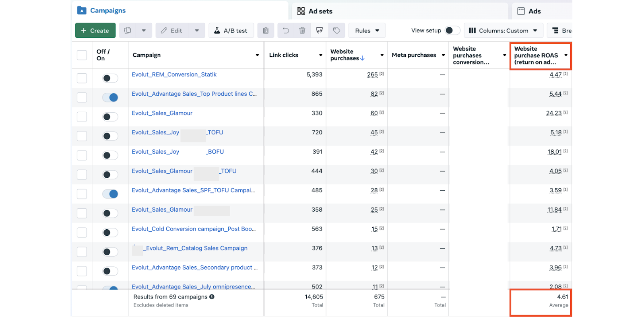644x317 pixels.
Task: Click the undo arrow icon
Action: 286,31
